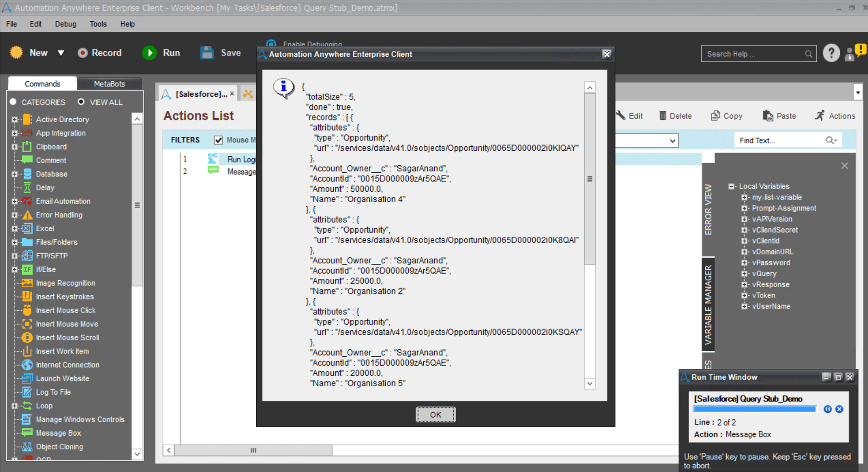The height and width of the screenshot is (472, 868).
Task: Expand the vResponse variable node
Action: (x=744, y=284)
